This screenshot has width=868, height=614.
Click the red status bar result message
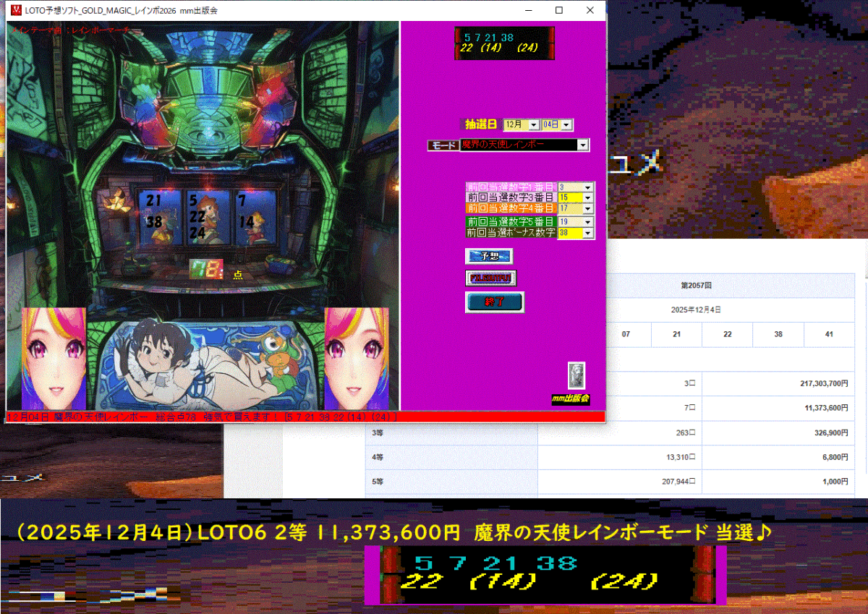click(305, 417)
